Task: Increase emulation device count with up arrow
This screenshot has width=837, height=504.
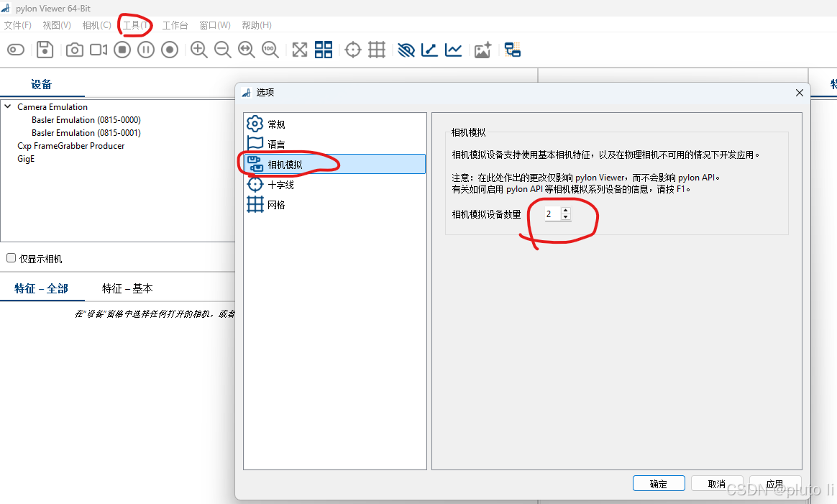Action: point(566,211)
